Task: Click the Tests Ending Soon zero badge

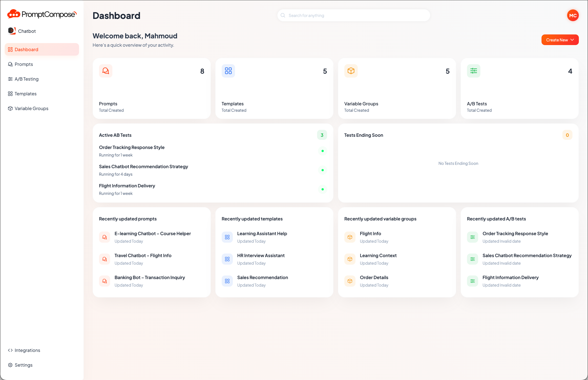Action: coord(567,135)
